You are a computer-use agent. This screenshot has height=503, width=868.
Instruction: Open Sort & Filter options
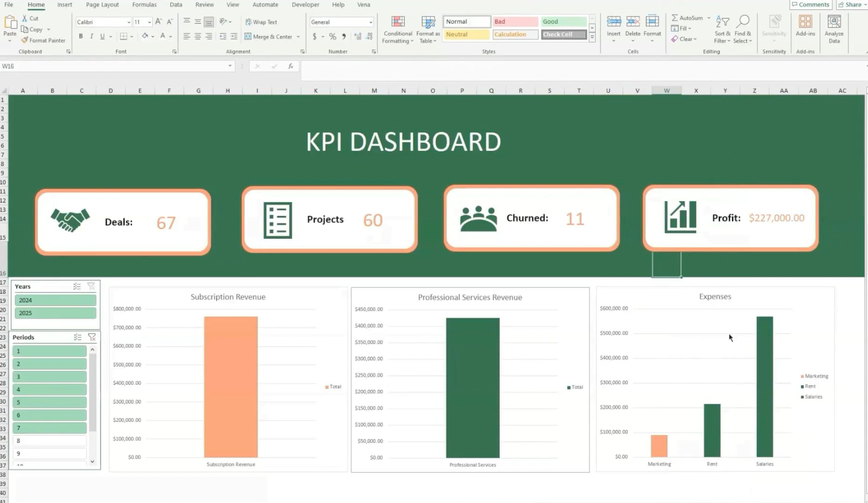tap(722, 28)
